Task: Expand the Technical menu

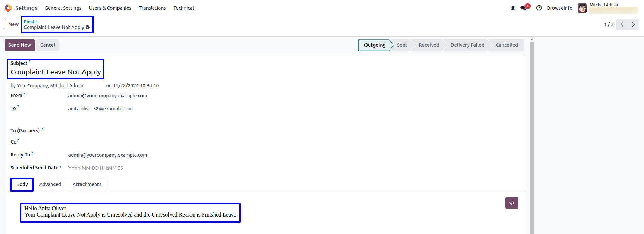Action: coord(183,8)
